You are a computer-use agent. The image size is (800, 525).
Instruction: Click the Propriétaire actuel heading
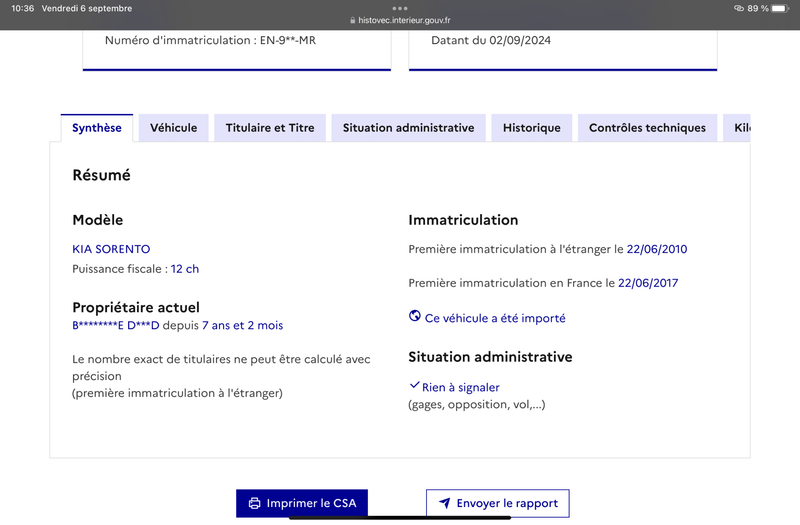(x=136, y=307)
